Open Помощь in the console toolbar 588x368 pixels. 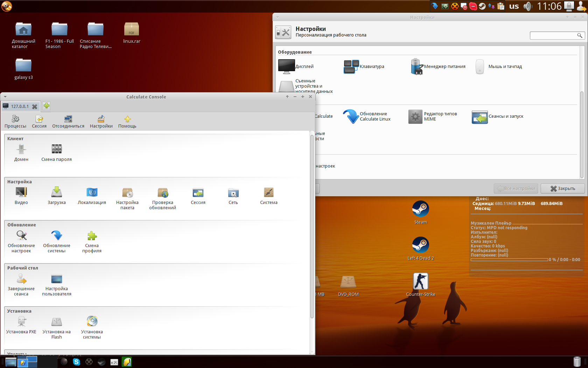(127, 122)
